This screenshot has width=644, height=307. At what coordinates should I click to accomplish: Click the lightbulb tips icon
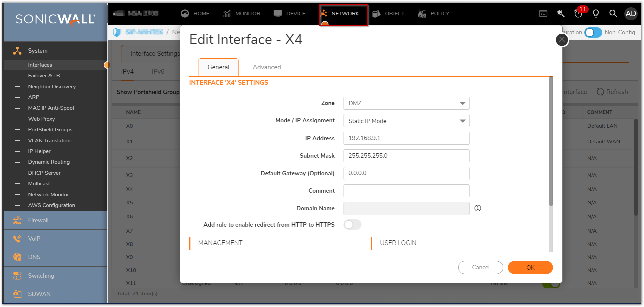[x=596, y=14]
